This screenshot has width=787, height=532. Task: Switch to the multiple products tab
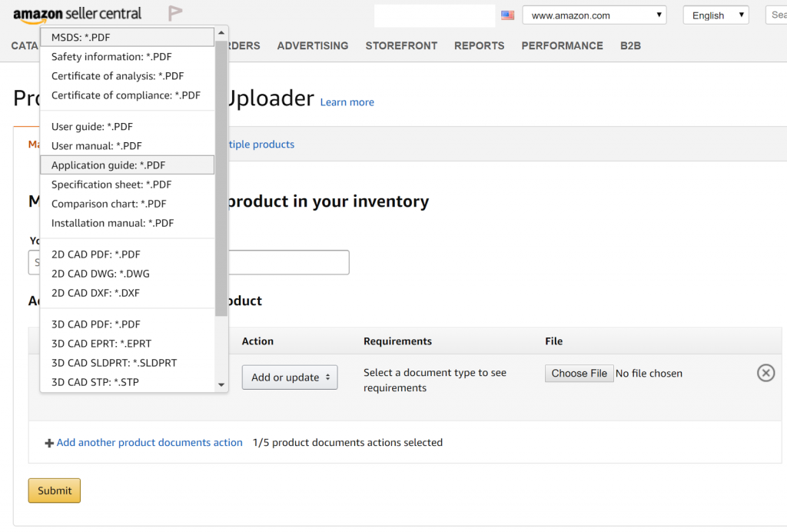click(x=261, y=145)
